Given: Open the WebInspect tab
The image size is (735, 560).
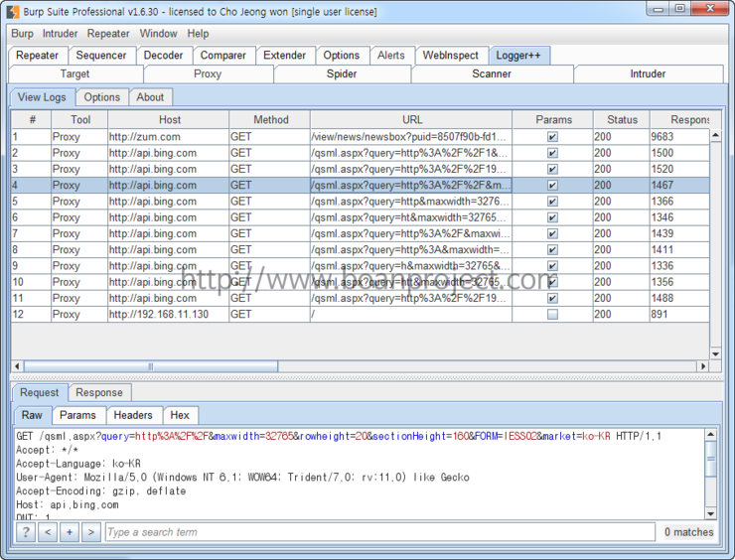Looking at the screenshot, I should pyautogui.click(x=451, y=56).
